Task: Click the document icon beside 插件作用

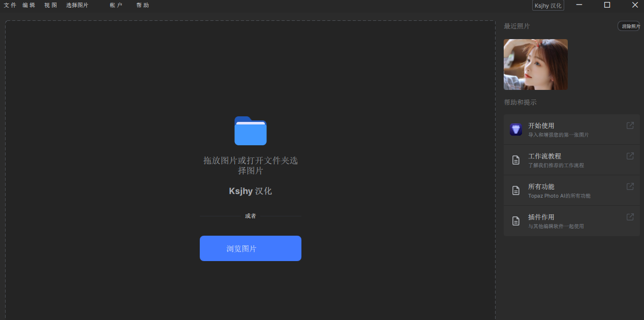Action: (516, 221)
